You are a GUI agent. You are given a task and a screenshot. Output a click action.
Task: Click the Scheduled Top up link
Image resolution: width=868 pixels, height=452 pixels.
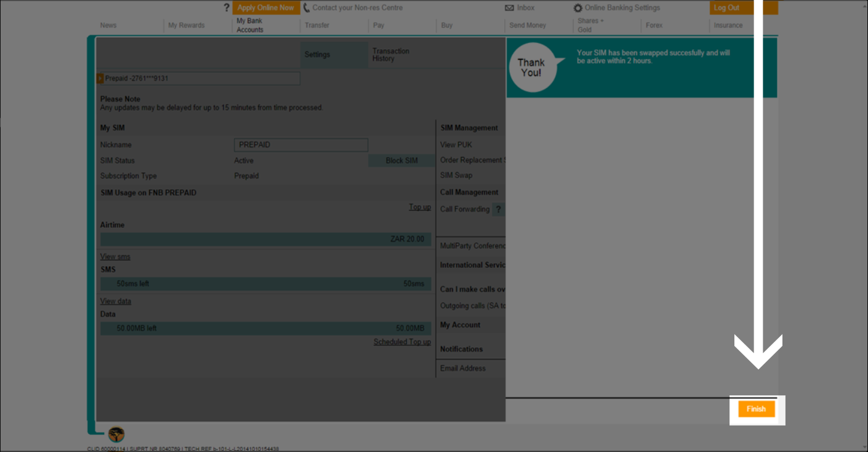pos(402,342)
